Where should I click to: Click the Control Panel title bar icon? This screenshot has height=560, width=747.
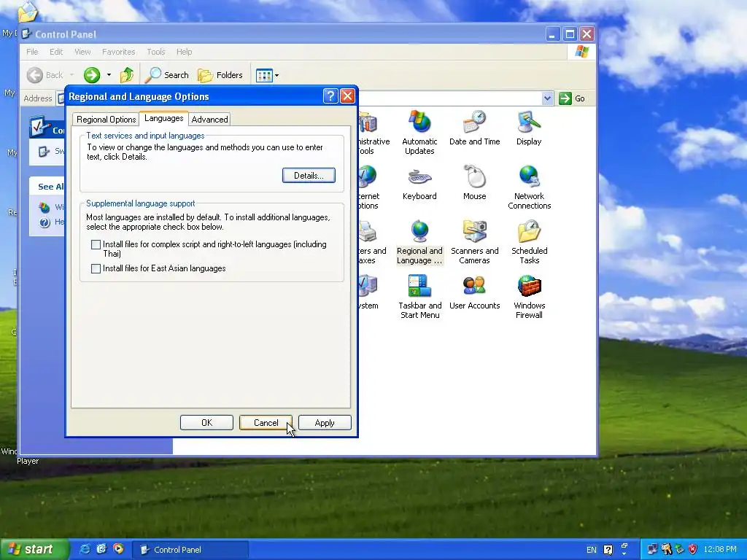[26, 34]
